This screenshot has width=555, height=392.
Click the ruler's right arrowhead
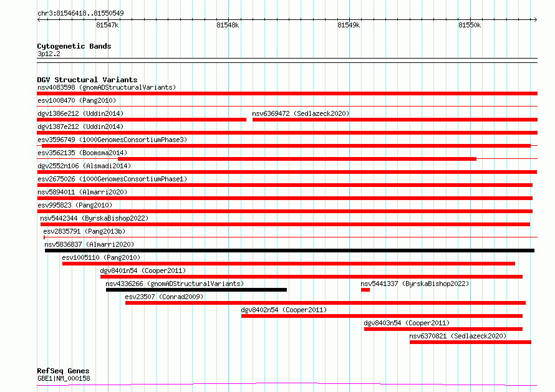click(x=536, y=19)
